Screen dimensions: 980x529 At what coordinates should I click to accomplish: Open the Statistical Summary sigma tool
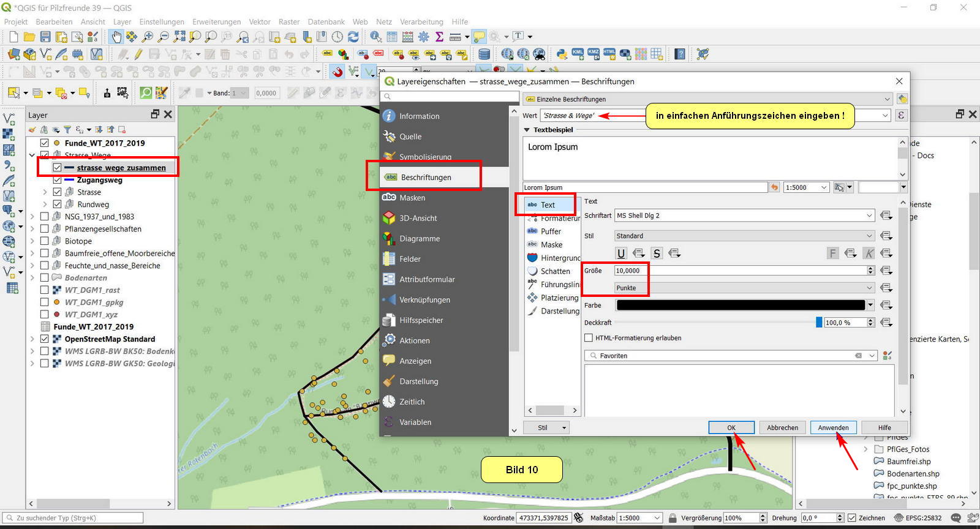tap(439, 37)
